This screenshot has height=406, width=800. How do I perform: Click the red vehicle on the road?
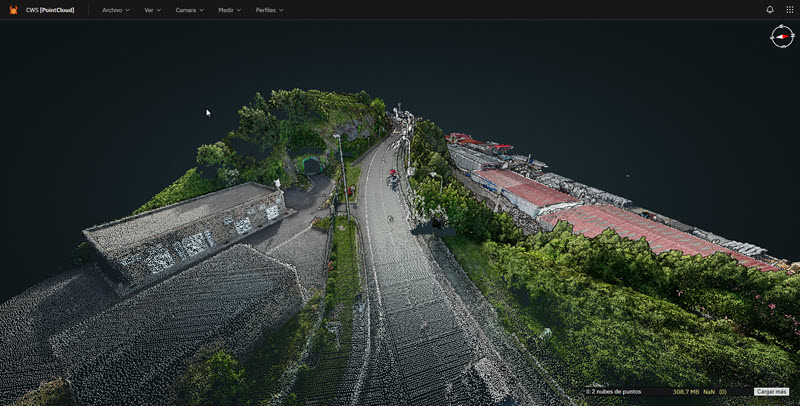point(393,174)
